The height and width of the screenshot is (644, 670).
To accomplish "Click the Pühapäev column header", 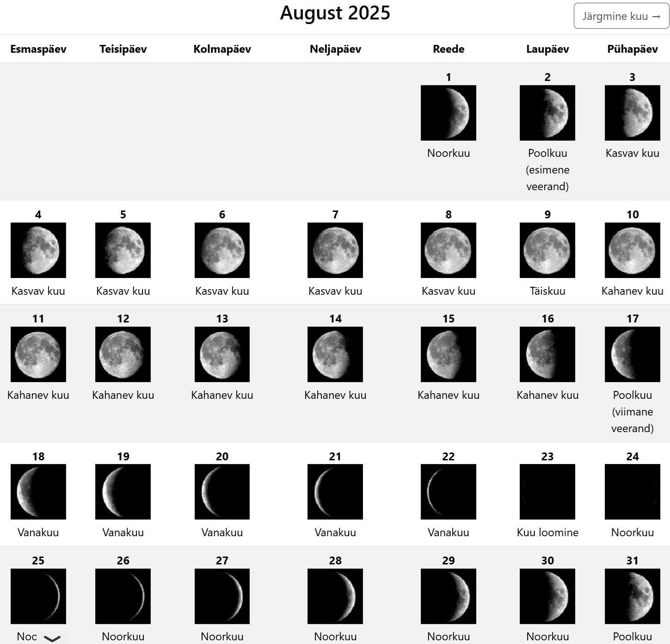I will point(632,49).
